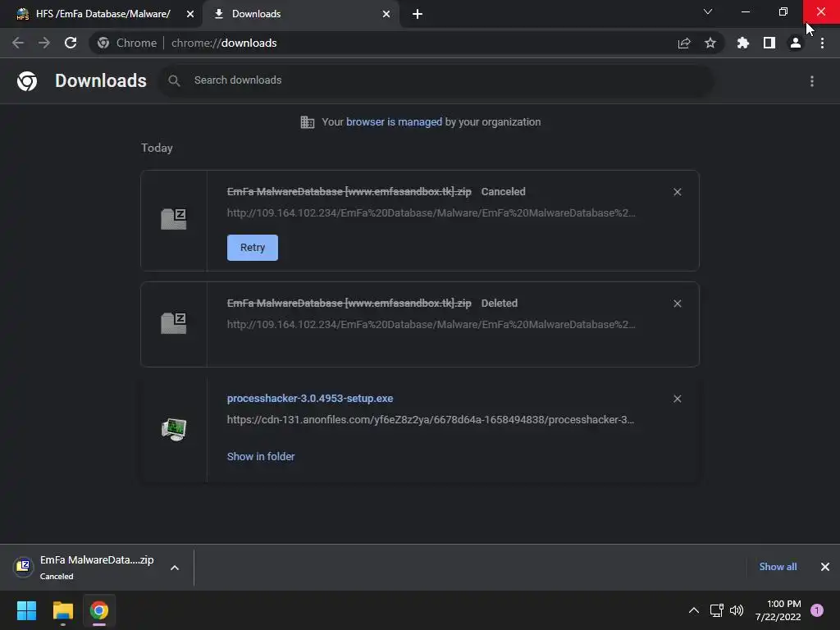The height and width of the screenshot is (630, 840).
Task: Go back to the previous page
Action: 18,43
